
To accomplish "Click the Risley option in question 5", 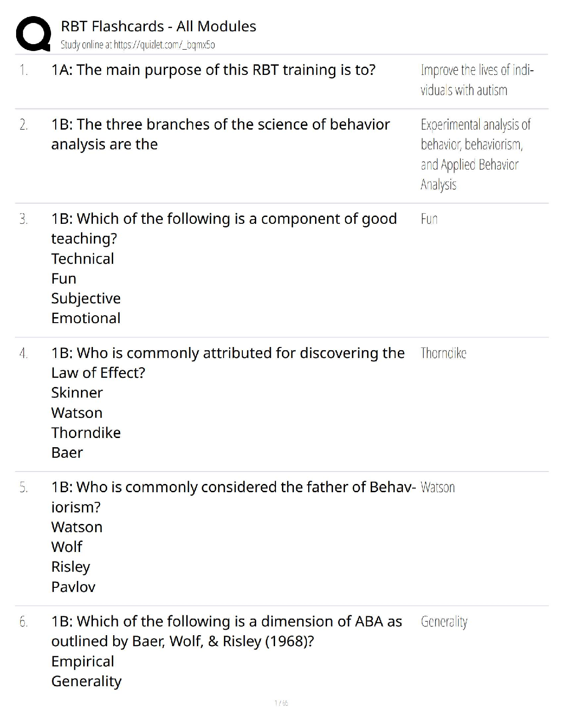I will 71,567.
